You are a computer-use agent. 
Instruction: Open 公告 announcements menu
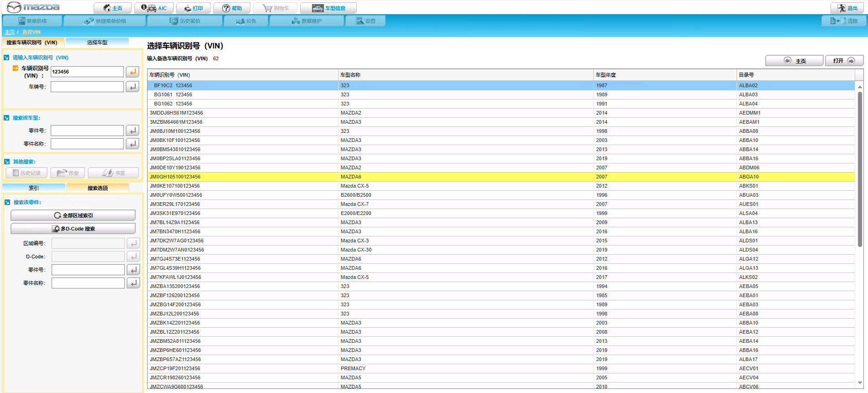click(x=246, y=21)
